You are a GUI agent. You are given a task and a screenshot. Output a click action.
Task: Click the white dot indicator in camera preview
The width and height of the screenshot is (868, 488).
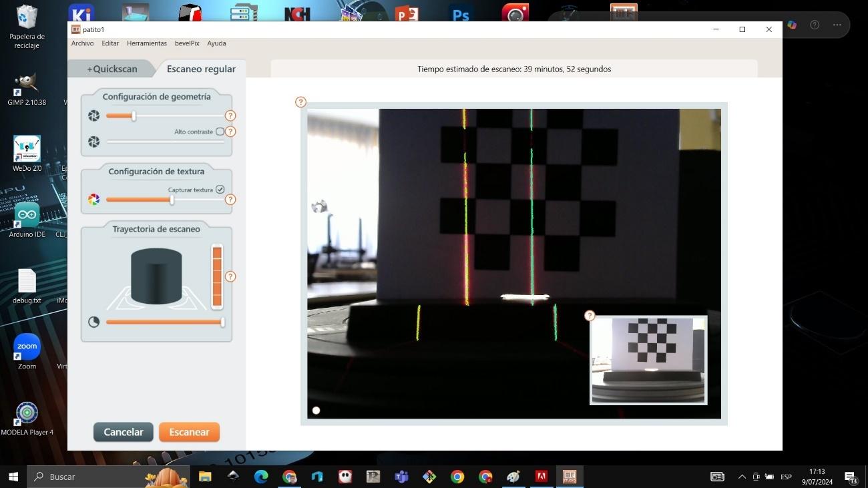316,411
